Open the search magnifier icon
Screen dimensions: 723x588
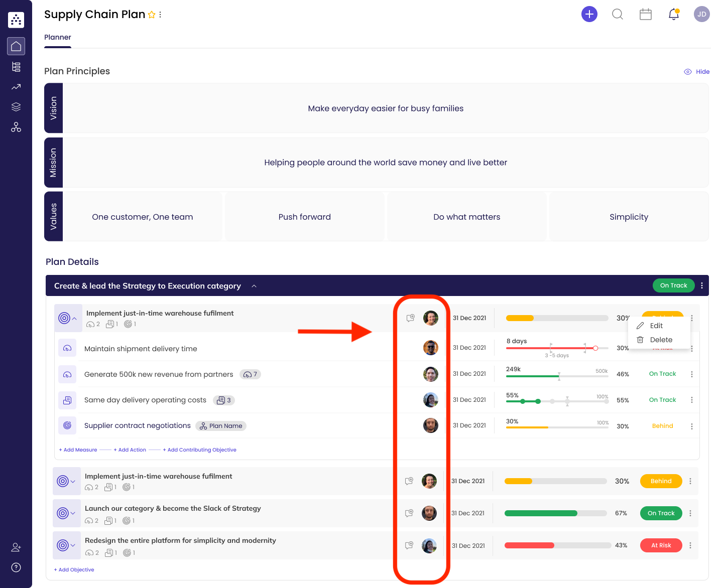(x=617, y=14)
